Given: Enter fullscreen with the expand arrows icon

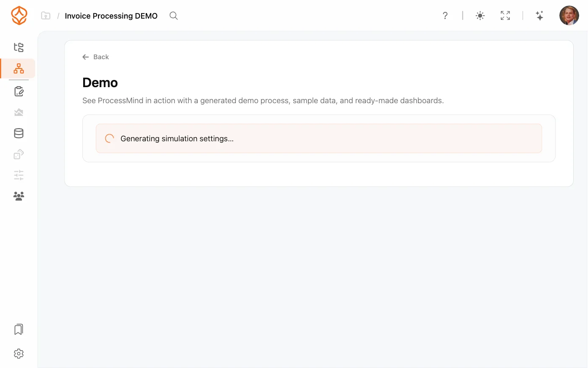Looking at the screenshot, I should pos(505,16).
